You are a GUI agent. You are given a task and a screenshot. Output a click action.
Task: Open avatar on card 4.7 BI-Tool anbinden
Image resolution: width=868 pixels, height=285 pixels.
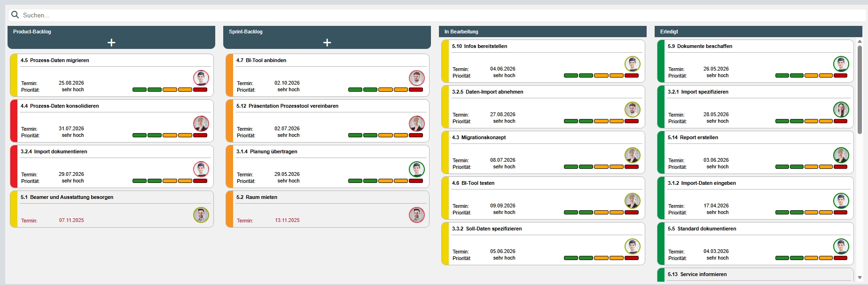[417, 78]
